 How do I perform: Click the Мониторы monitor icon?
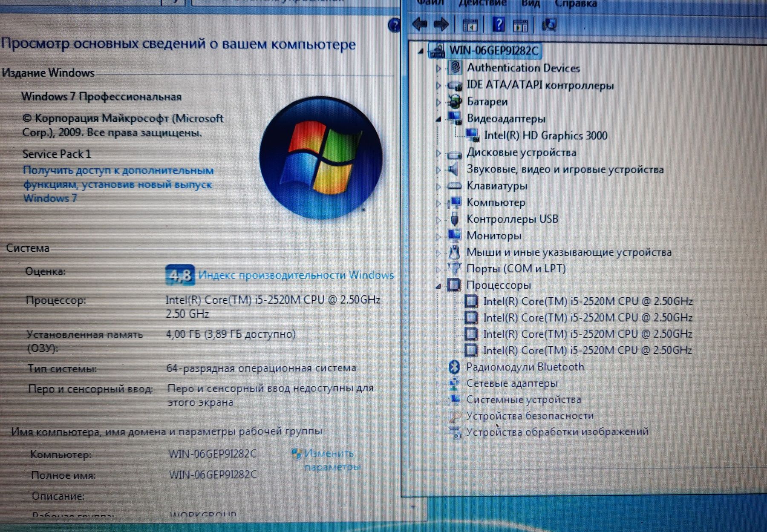click(x=454, y=235)
